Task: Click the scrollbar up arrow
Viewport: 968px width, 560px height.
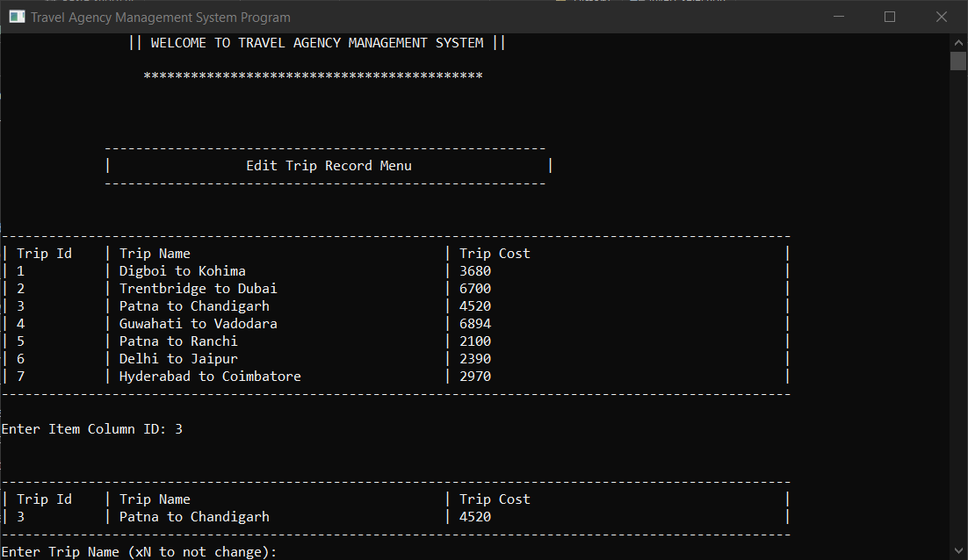Action: pyautogui.click(x=958, y=41)
